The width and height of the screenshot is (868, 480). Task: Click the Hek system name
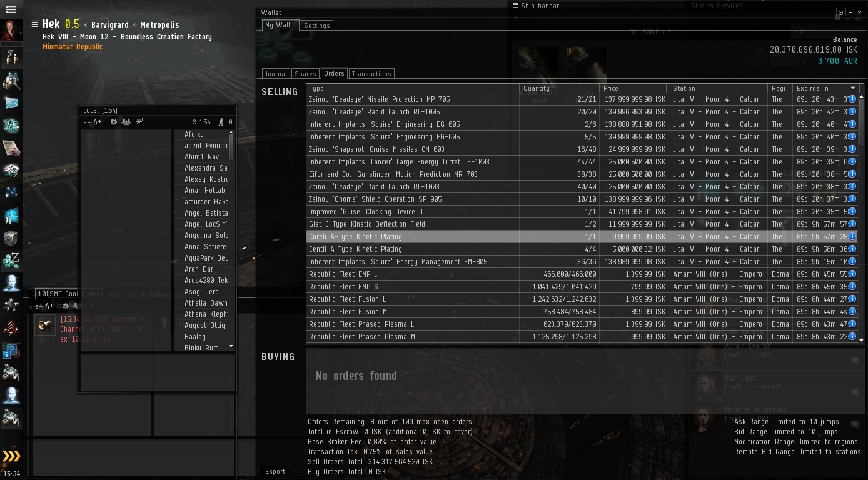(x=51, y=24)
